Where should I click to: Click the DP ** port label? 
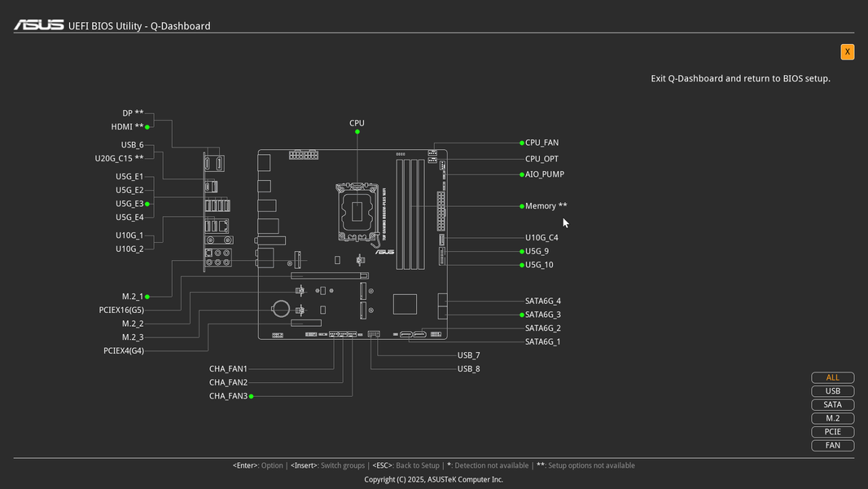click(x=133, y=113)
